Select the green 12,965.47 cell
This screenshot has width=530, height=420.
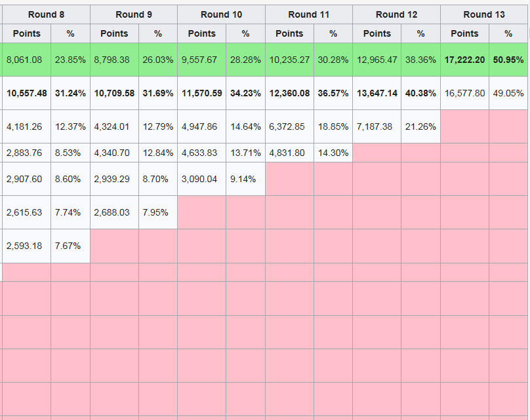point(377,60)
